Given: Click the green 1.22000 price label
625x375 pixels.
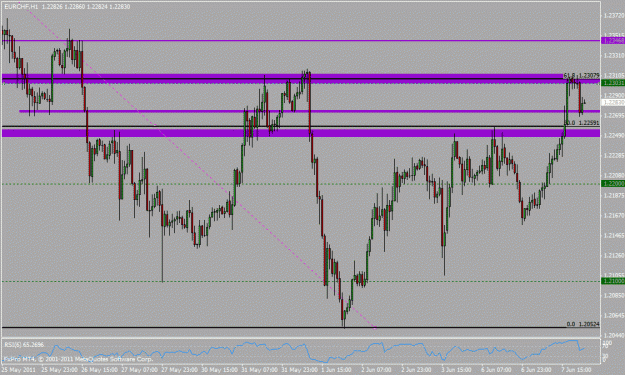Looking at the screenshot, I should 613,184.
